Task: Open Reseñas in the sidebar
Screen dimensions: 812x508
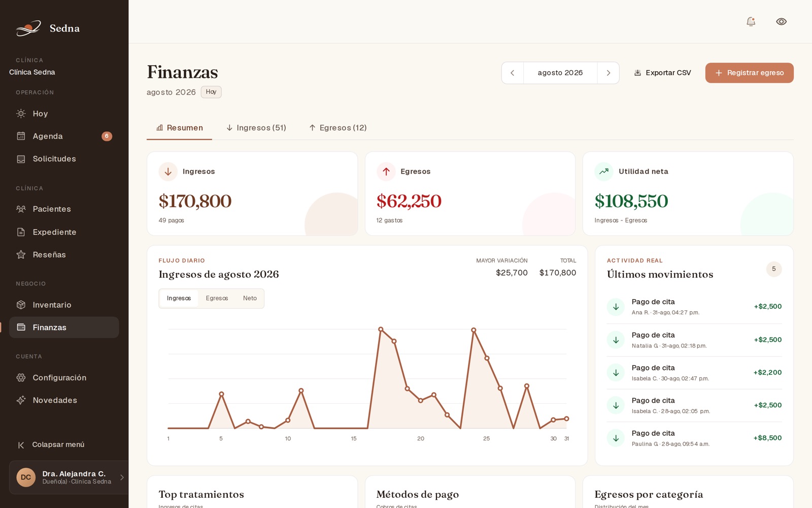Action: point(64,255)
